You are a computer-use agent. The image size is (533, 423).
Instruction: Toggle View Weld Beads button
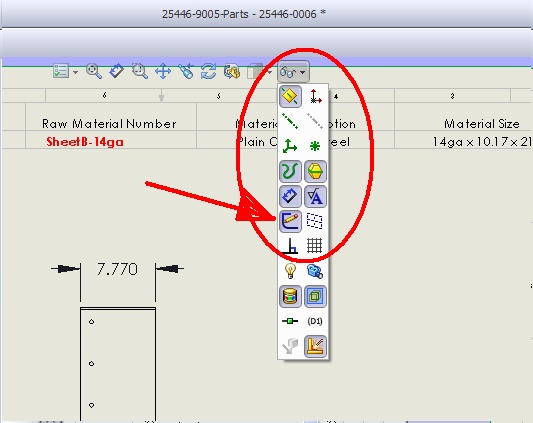pyautogui.click(x=315, y=346)
